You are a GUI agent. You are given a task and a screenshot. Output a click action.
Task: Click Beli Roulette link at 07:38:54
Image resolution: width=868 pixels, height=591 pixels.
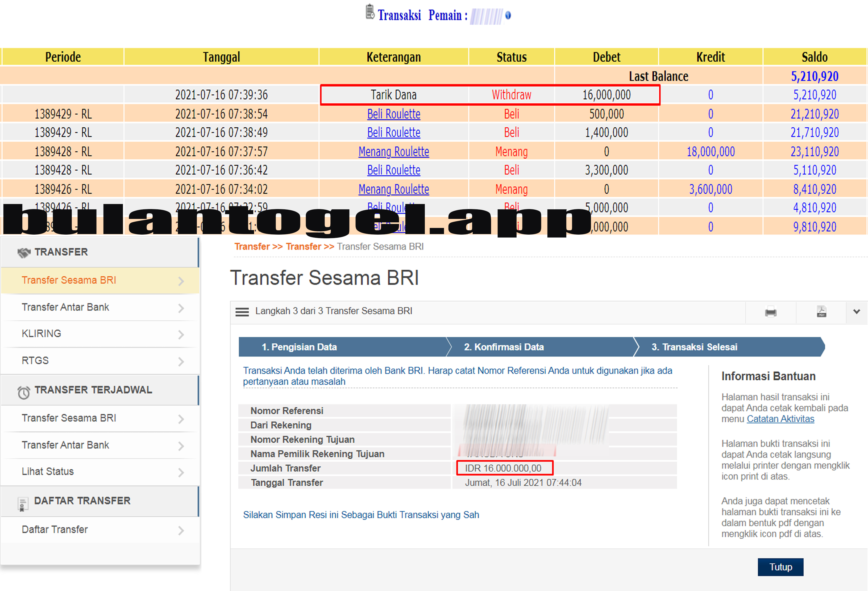(394, 114)
